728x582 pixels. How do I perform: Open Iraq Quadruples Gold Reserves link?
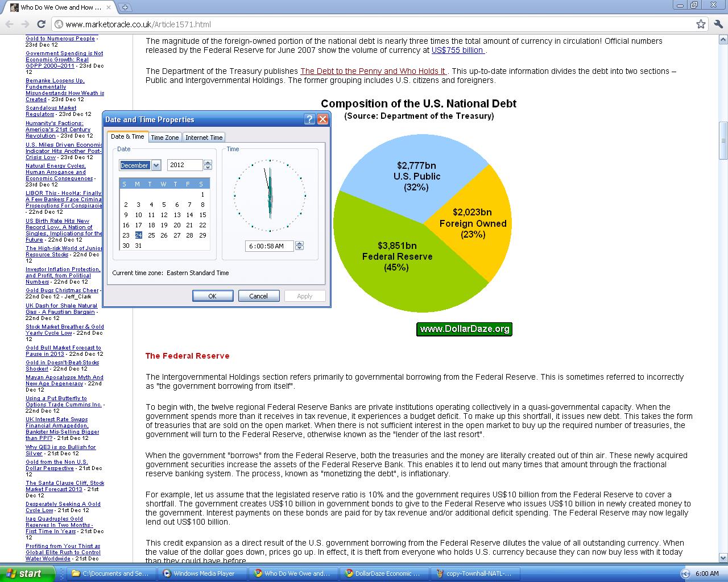click(x=59, y=525)
